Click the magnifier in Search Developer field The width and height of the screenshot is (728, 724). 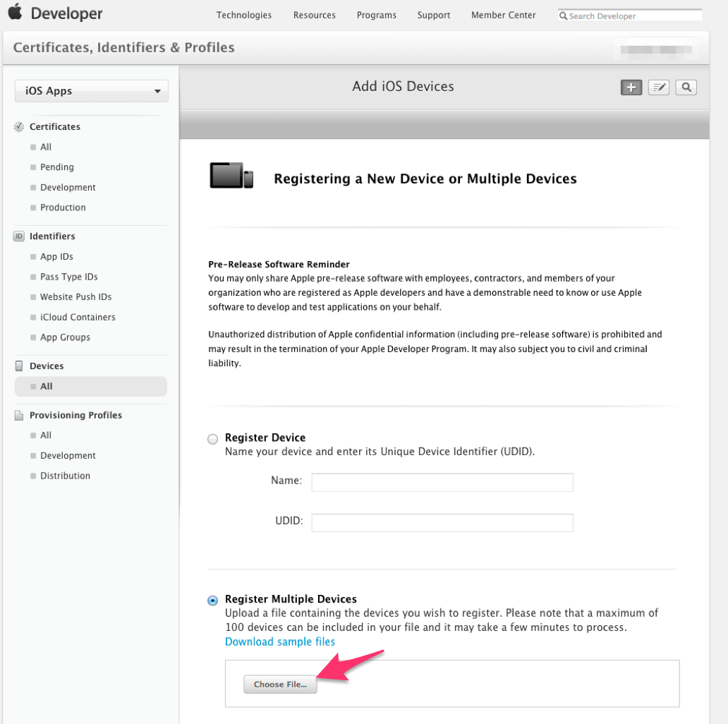563,16
